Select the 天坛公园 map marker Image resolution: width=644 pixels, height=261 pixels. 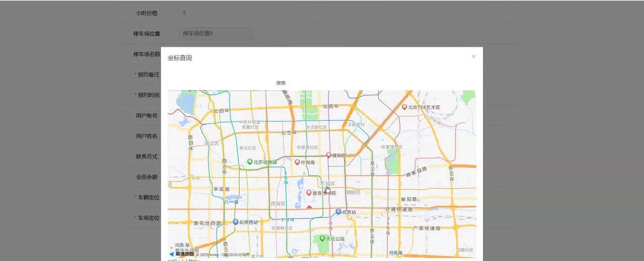pyautogui.click(x=322, y=238)
